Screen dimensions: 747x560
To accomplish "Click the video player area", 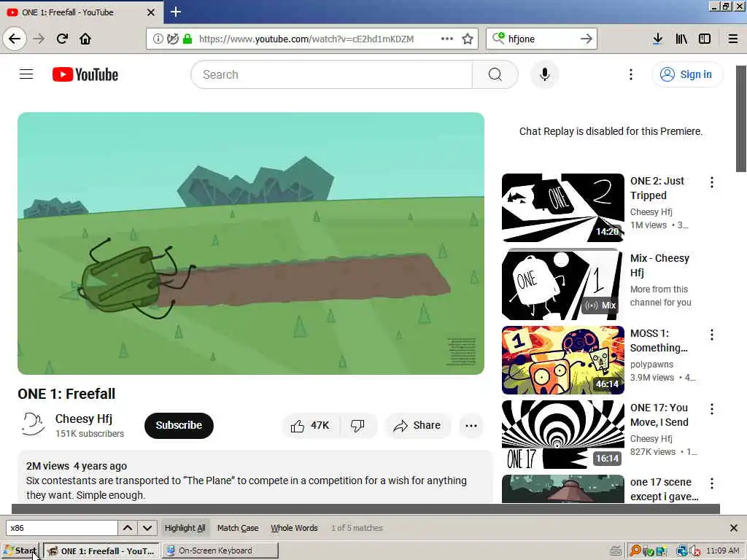I will pyautogui.click(x=251, y=244).
